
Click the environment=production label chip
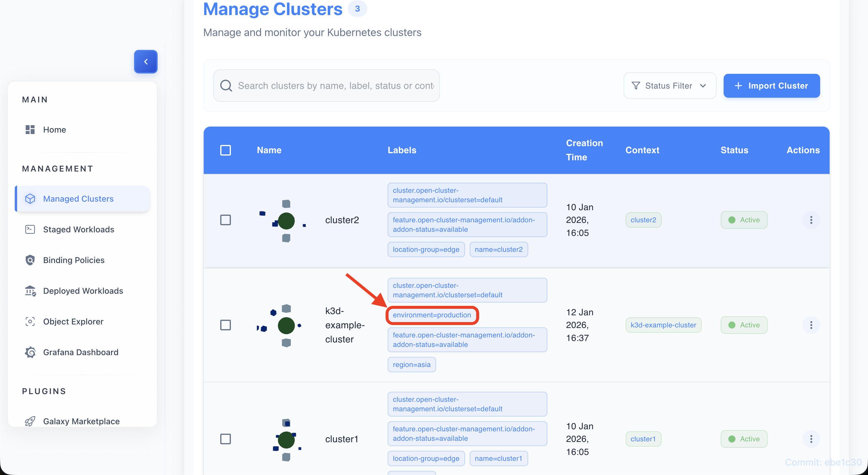click(x=432, y=315)
